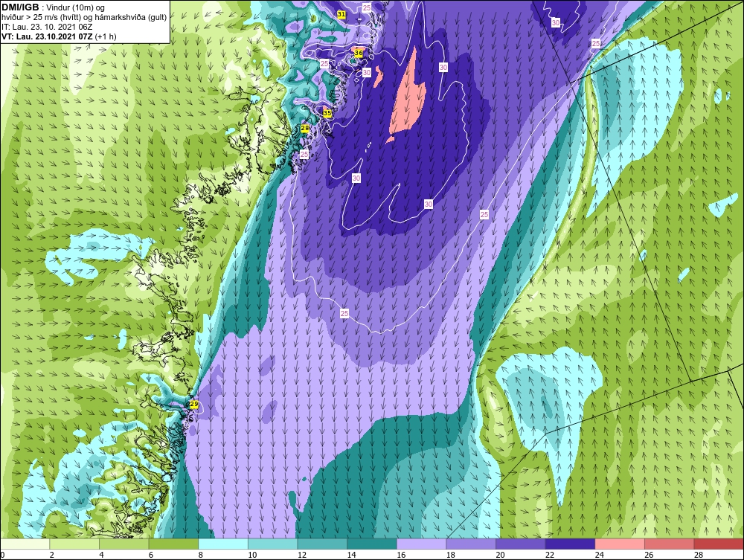Select the 22–24 m/s legend color swatch
Screen dimensions: 744x560
click(571, 544)
